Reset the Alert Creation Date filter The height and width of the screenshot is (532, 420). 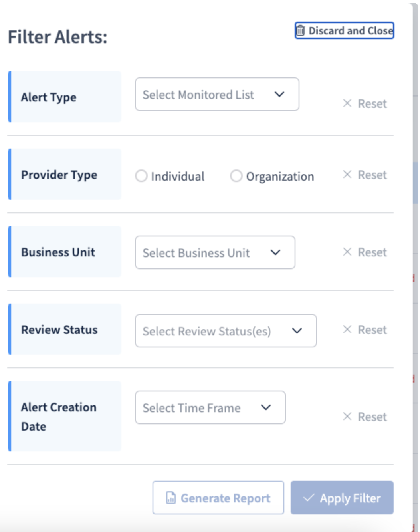tap(365, 417)
